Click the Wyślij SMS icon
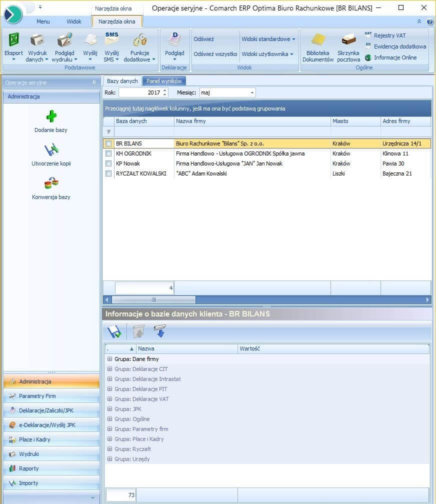 click(111, 39)
